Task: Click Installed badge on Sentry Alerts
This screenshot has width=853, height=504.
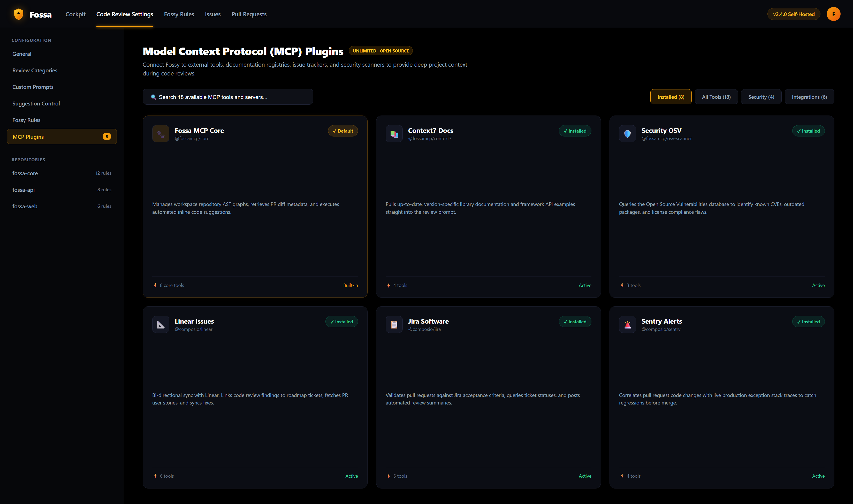Action: click(808, 322)
